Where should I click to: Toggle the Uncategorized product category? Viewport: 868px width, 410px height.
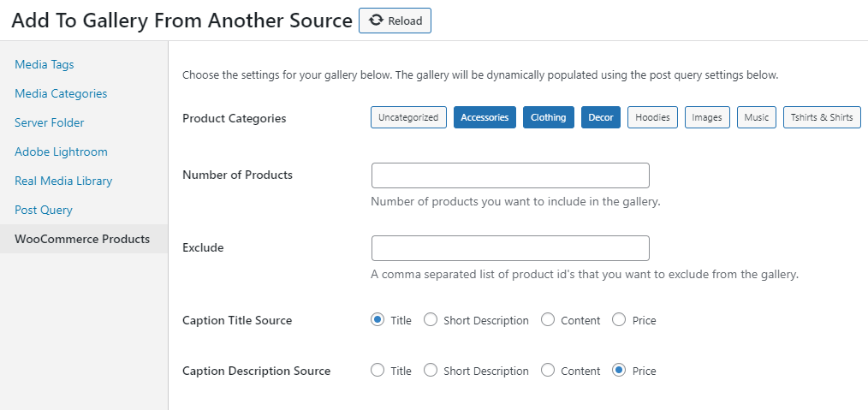tap(408, 117)
